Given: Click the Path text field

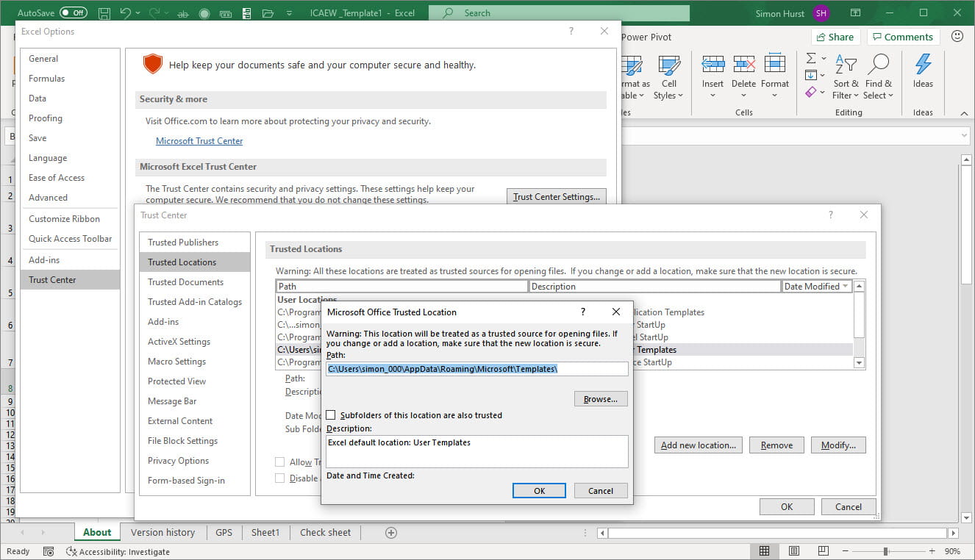Looking at the screenshot, I should (x=476, y=369).
